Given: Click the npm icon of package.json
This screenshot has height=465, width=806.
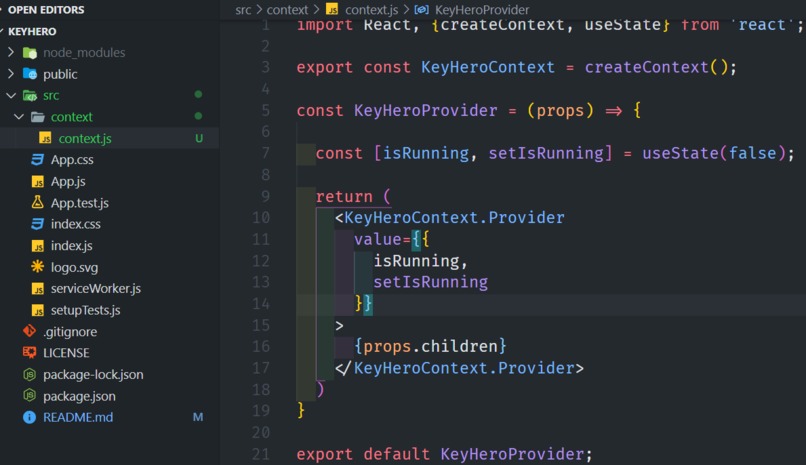Looking at the screenshot, I should pos(29,396).
